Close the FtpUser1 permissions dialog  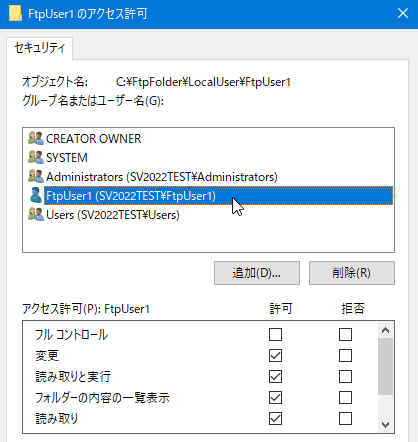click(x=403, y=14)
